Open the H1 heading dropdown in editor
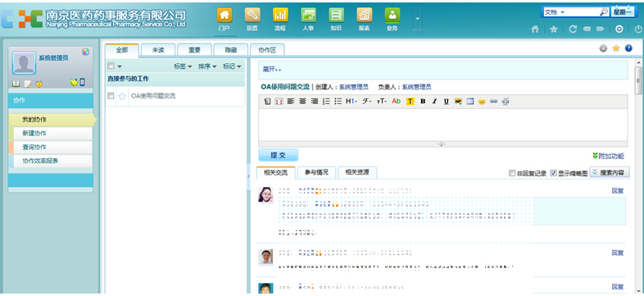 coord(351,101)
